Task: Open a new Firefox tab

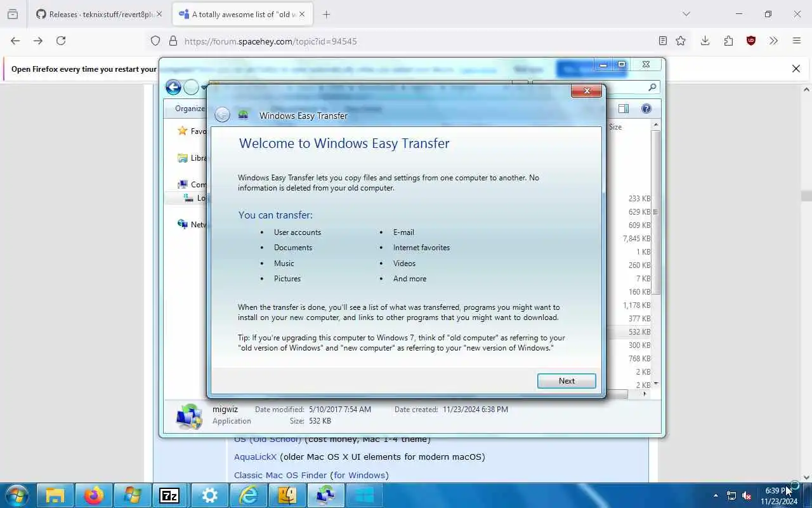Action: [326, 14]
